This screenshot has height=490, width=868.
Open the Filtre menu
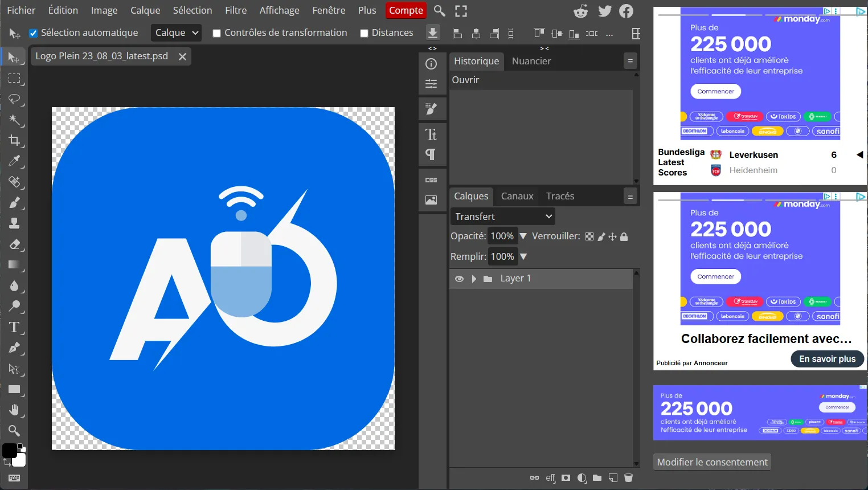[x=236, y=10]
